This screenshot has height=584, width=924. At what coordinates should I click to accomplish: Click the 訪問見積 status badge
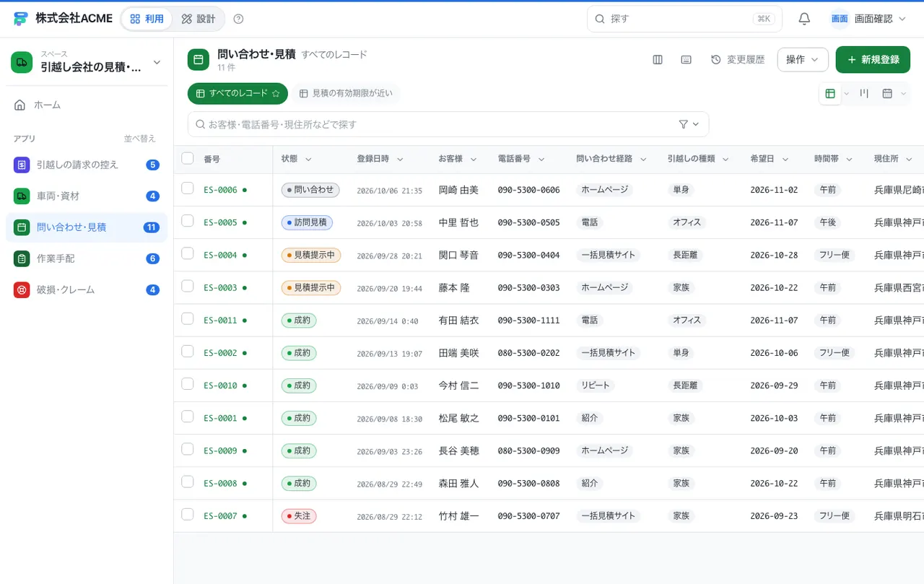pos(307,222)
